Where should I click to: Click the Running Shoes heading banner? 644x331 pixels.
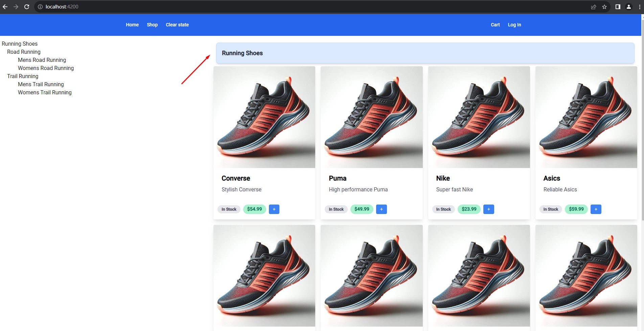tap(425, 53)
